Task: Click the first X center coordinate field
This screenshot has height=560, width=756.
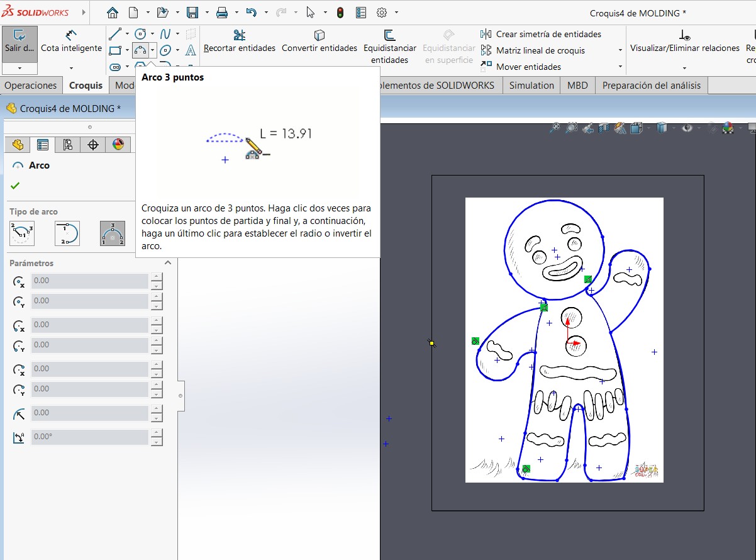Action: tap(90, 281)
